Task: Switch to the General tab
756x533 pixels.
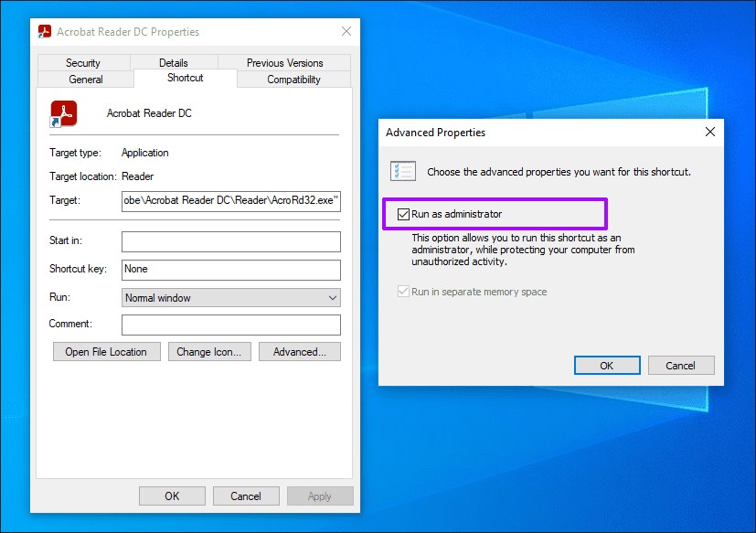Action: pos(86,80)
